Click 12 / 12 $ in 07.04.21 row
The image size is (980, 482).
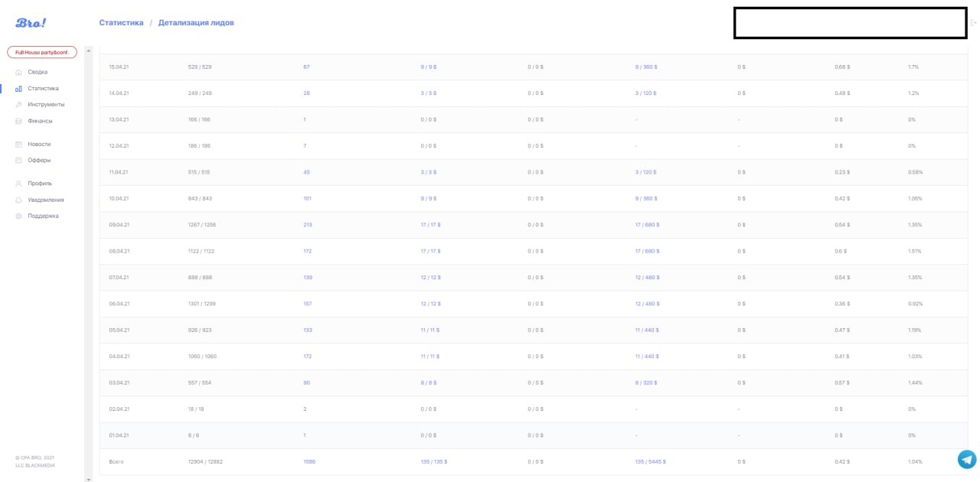pyautogui.click(x=431, y=278)
